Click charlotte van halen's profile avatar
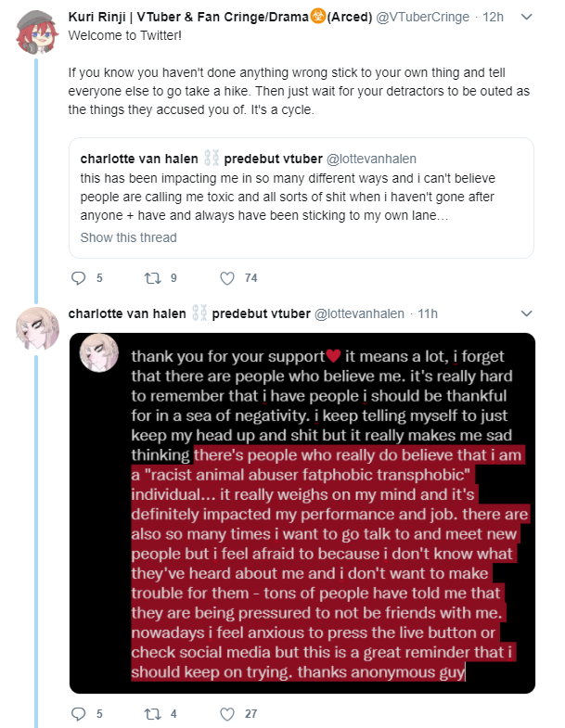This screenshot has height=728, width=565. click(x=37, y=328)
